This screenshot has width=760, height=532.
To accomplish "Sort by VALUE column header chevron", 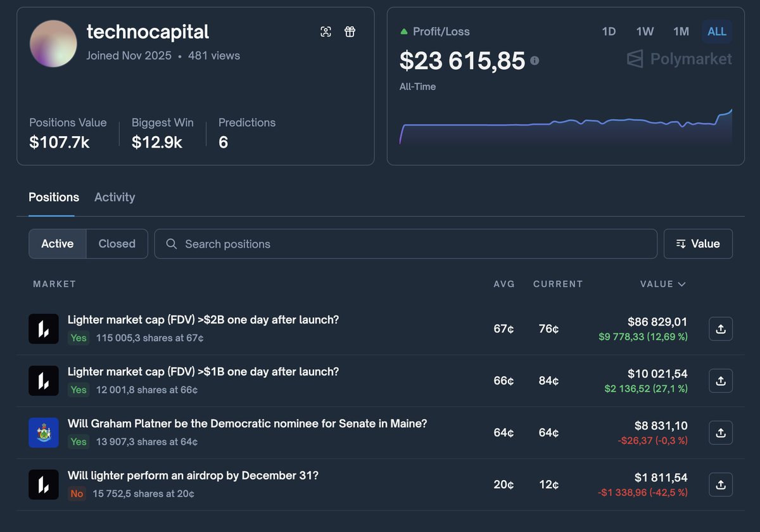I will point(681,284).
